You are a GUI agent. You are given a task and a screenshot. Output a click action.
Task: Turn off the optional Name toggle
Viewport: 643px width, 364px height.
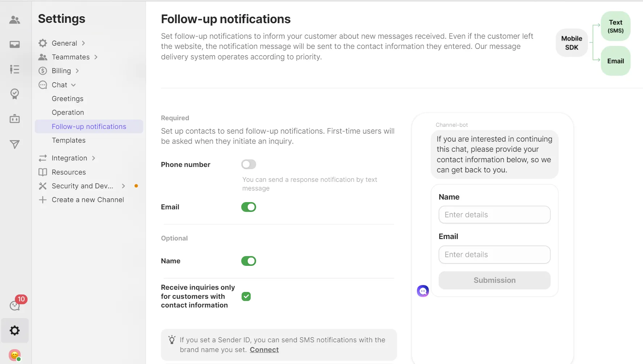pyautogui.click(x=249, y=261)
